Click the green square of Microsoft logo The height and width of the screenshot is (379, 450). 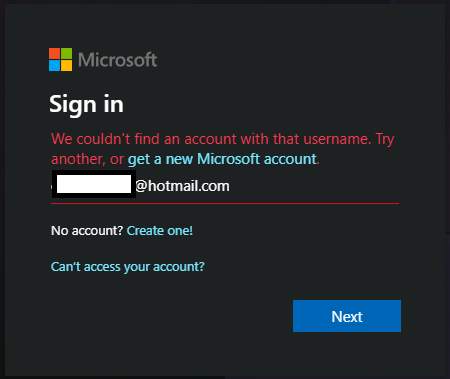pyautogui.click(x=66, y=53)
